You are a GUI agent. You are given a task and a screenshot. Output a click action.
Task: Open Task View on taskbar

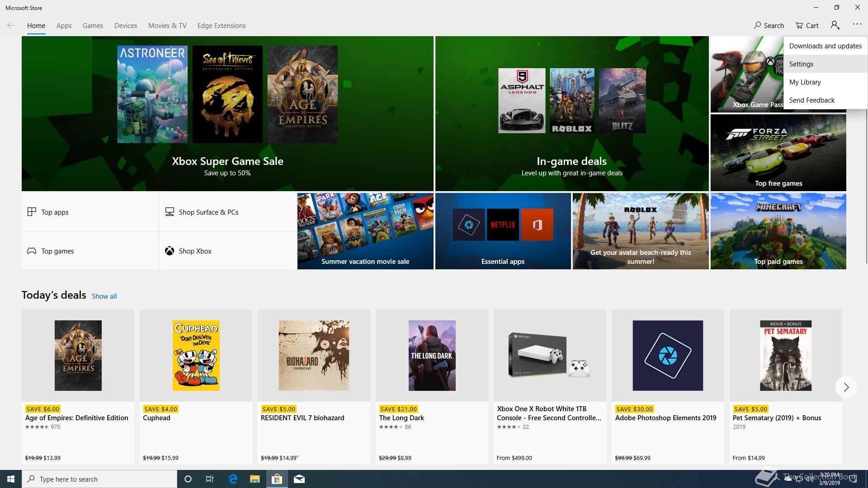[210, 479]
